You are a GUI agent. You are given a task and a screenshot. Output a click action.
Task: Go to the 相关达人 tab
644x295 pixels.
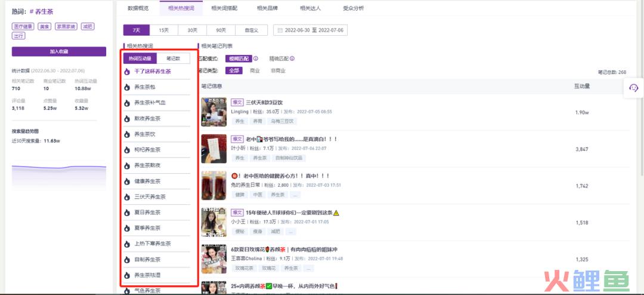coord(310,8)
